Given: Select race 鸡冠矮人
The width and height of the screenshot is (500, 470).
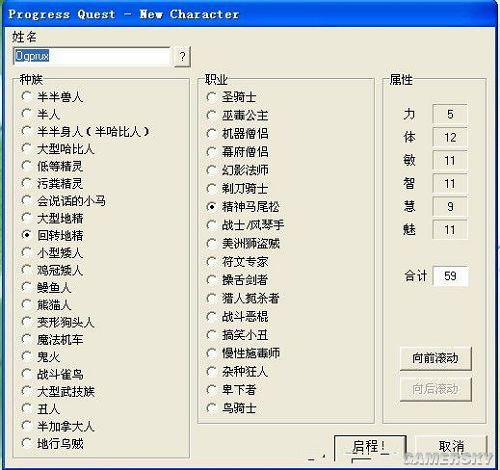Looking at the screenshot, I should [x=52, y=270].
